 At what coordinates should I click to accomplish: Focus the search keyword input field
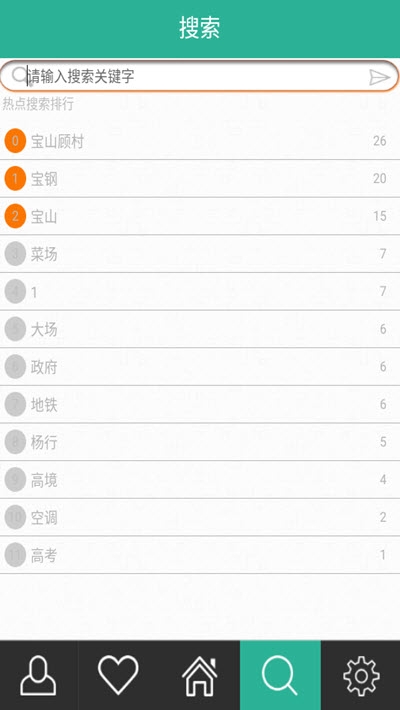[x=199, y=76]
